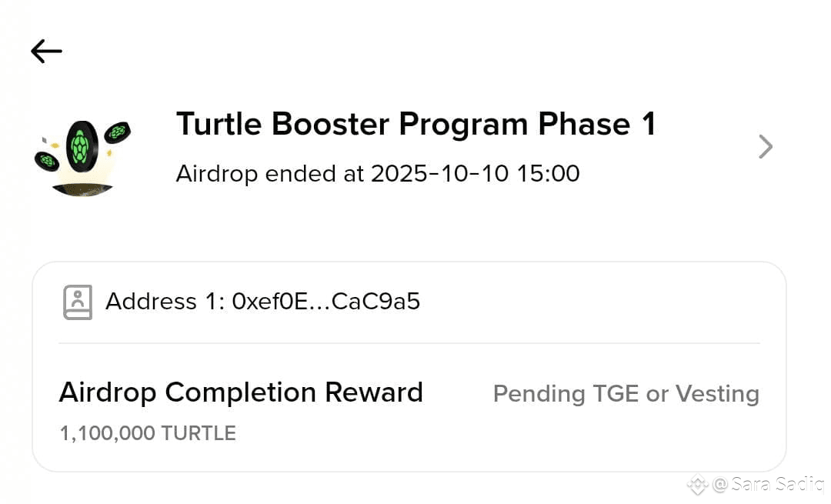The width and height of the screenshot is (831, 504).
Task: Tap the small left turtle coin
Action: tap(47, 161)
